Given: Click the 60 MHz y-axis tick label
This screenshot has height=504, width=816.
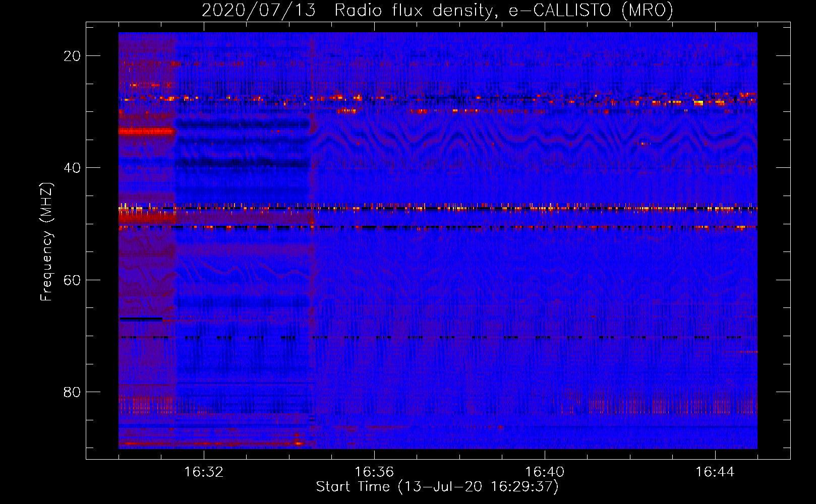Looking at the screenshot, I should pyautogui.click(x=72, y=280).
